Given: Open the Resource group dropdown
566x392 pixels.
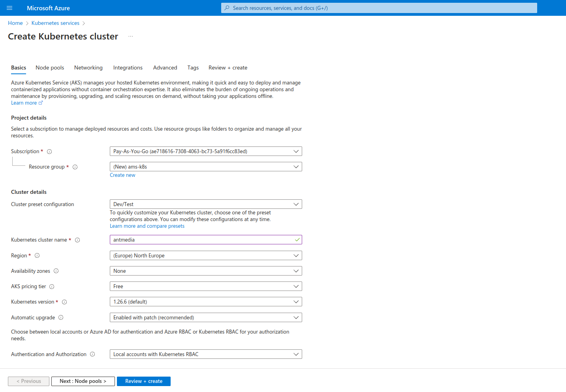Looking at the screenshot, I should [x=206, y=167].
